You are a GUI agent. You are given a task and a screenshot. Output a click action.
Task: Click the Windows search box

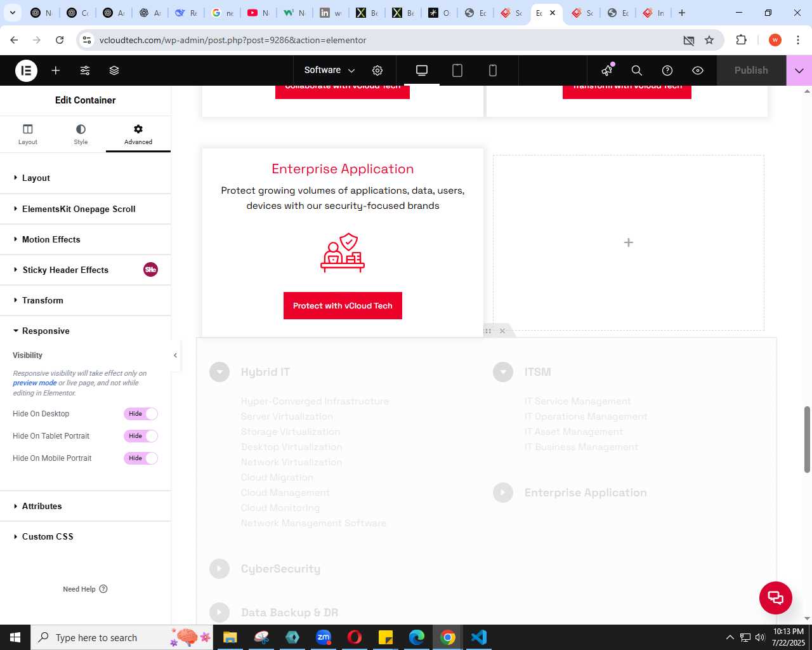pos(121,637)
